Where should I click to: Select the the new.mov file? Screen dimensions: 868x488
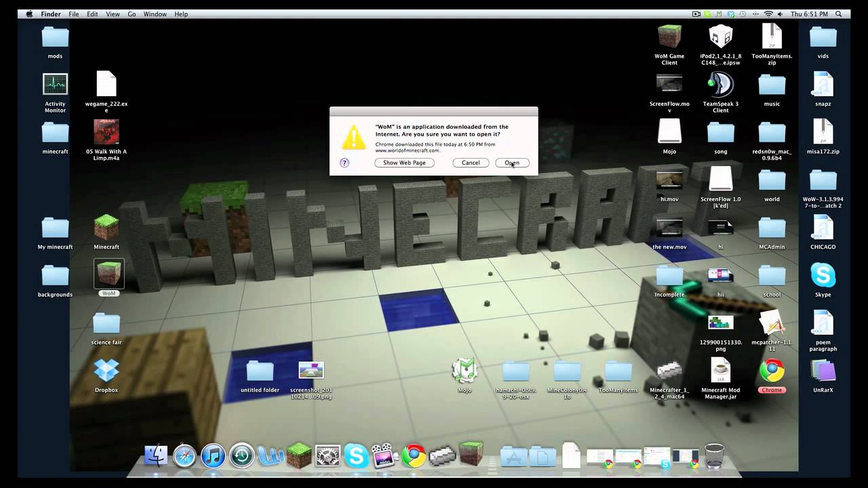click(669, 228)
